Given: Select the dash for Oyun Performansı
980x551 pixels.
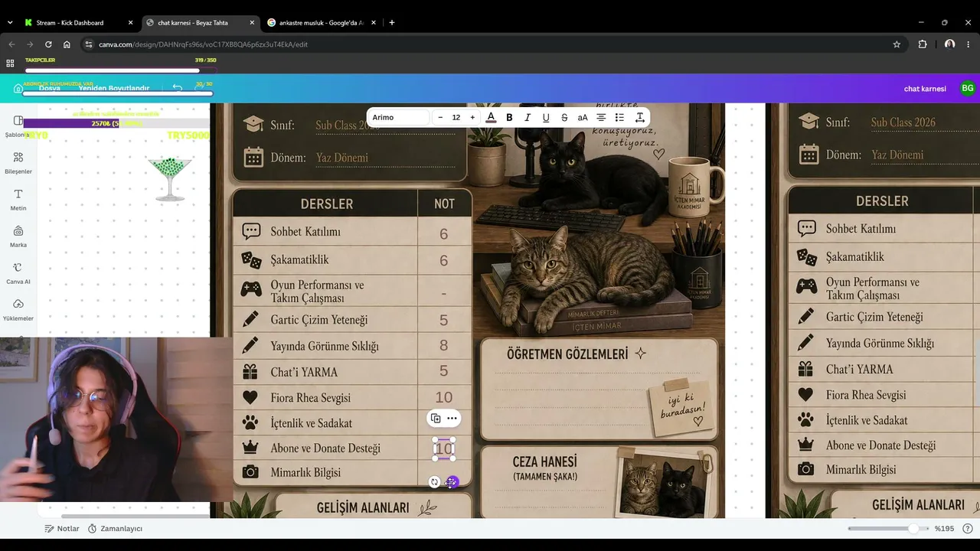Looking at the screenshot, I should tap(444, 294).
